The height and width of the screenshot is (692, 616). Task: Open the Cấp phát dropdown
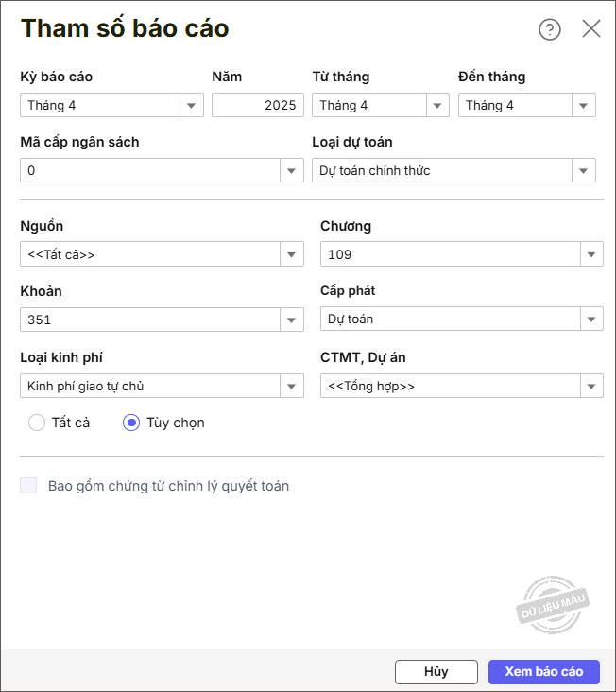coord(591,320)
